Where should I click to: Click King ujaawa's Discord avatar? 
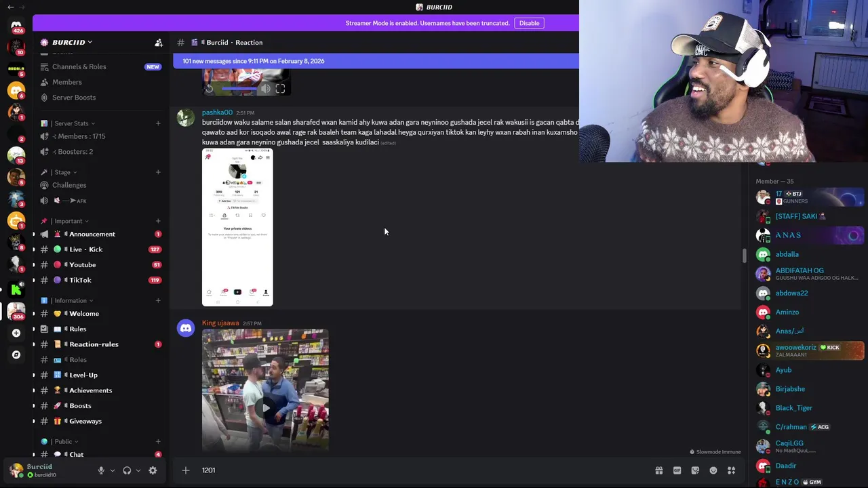click(x=186, y=329)
